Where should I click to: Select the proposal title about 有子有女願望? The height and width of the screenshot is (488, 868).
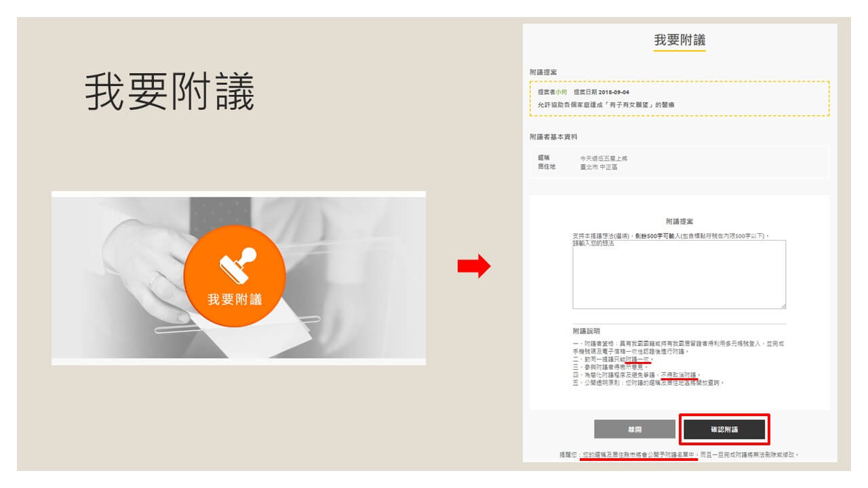606,105
